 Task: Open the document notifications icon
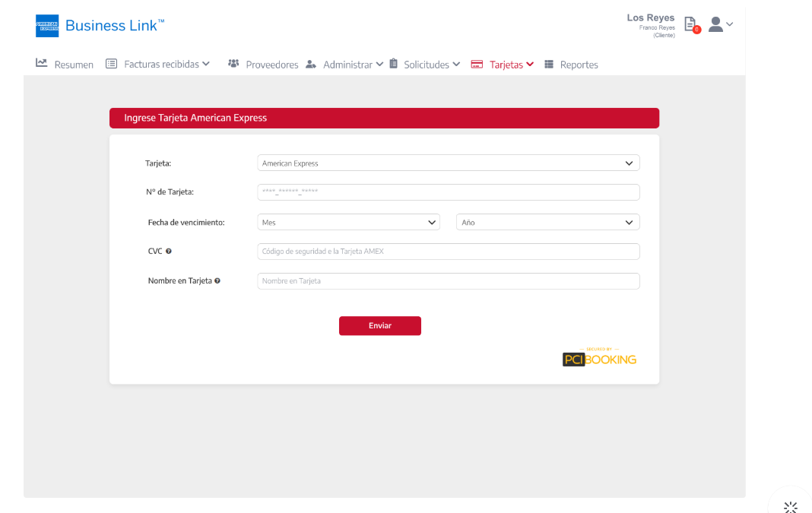coord(690,24)
